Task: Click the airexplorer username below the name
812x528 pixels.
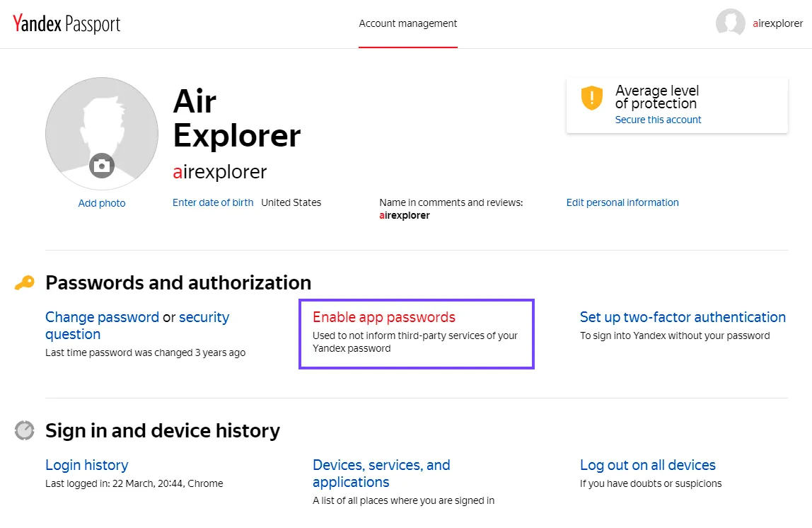Action: [x=219, y=171]
